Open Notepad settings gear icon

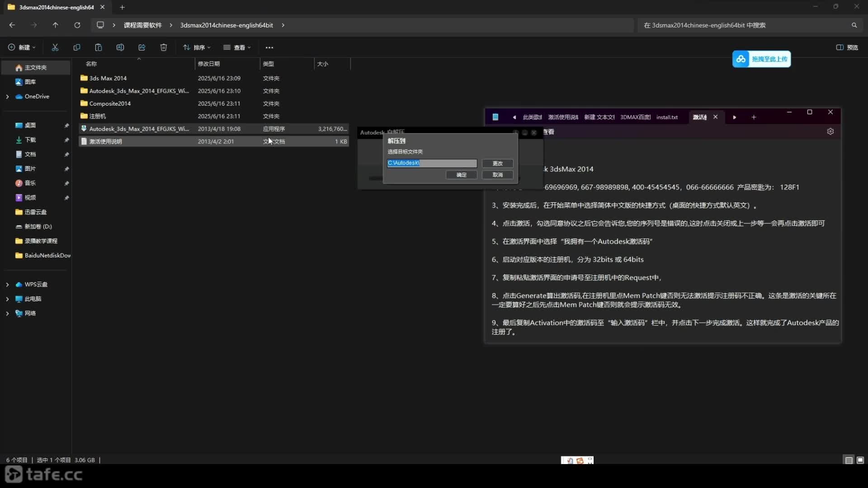830,131
